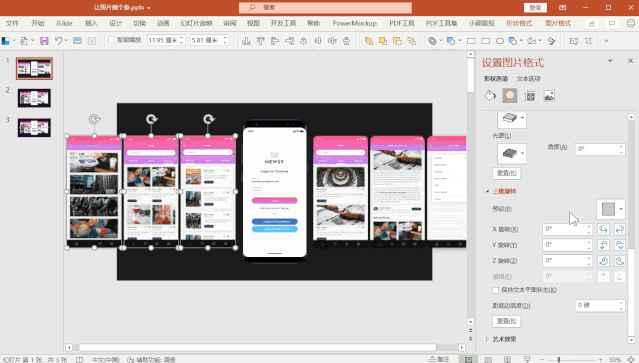Viewport: 639px width, 363px height.
Task: Switch to Slide Sorter view icon
Action: (x=488, y=359)
